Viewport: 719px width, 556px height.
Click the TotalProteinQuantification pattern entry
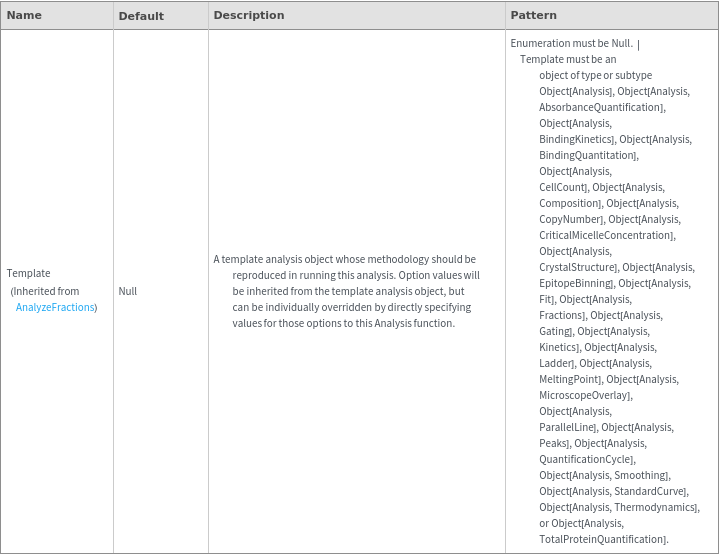(603, 539)
